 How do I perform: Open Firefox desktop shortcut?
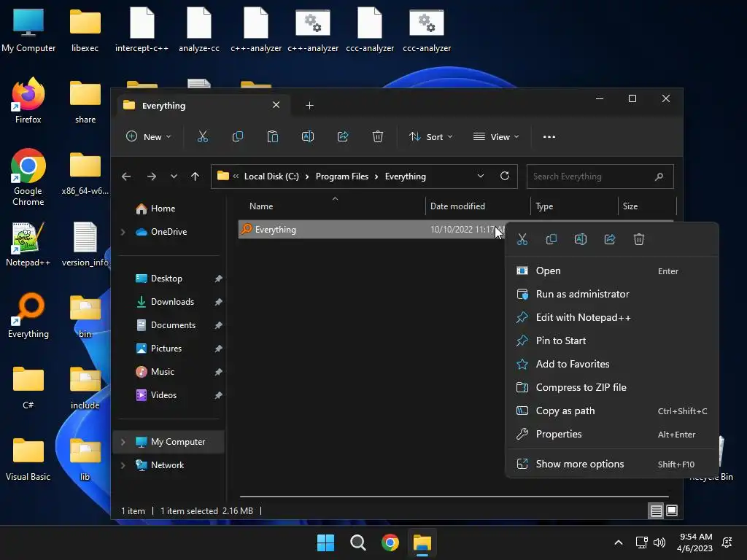click(28, 101)
